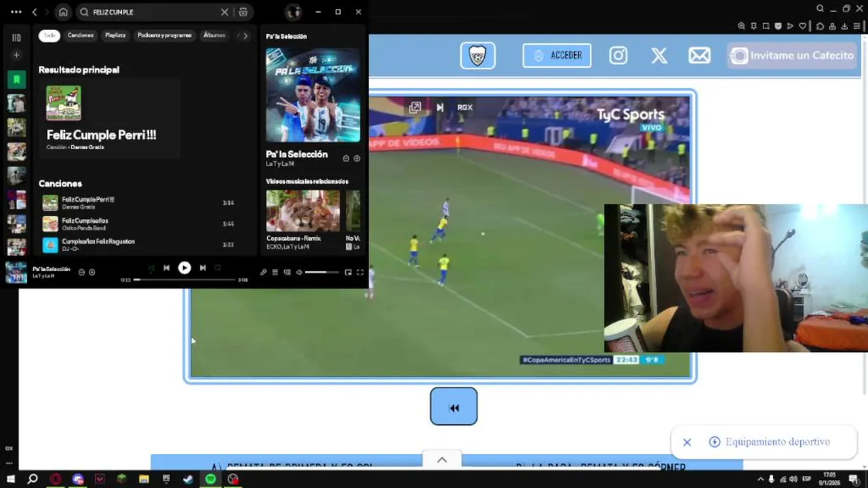Add now-playing track to library
Viewport: 868px width, 488px height.
click(92, 272)
